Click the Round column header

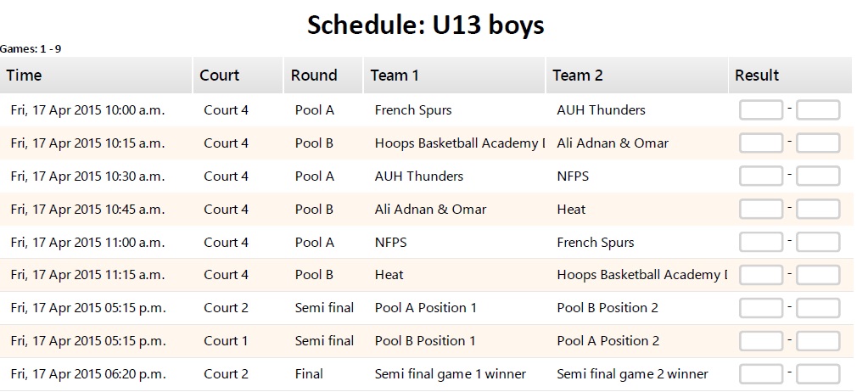314,76
